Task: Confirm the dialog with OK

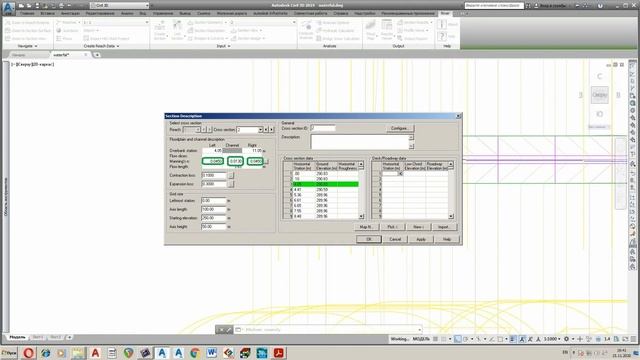Action: coord(369,239)
